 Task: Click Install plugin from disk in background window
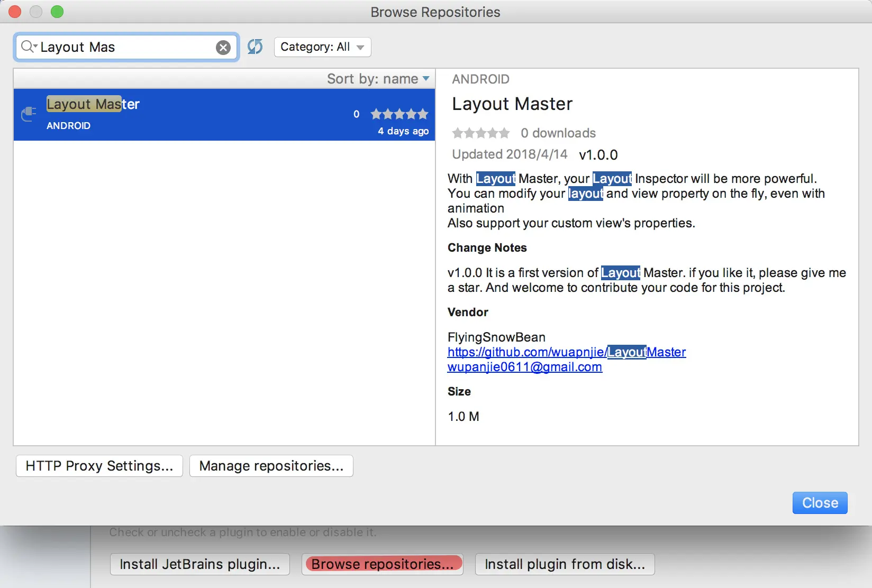coord(565,564)
